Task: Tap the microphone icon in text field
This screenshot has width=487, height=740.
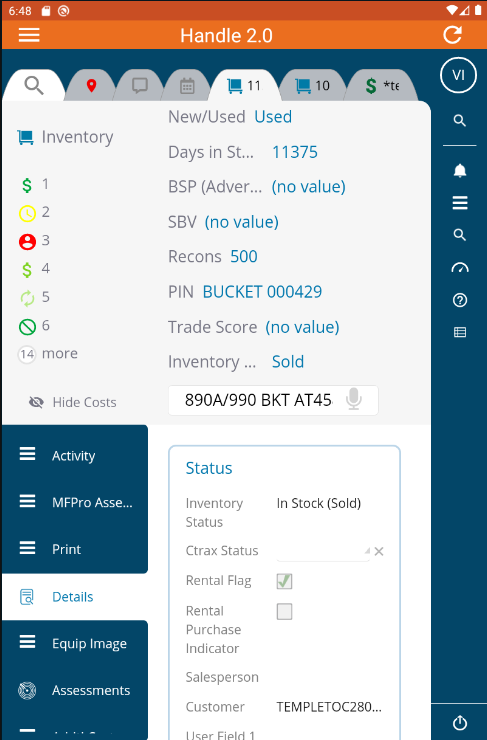Action: tap(353, 400)
